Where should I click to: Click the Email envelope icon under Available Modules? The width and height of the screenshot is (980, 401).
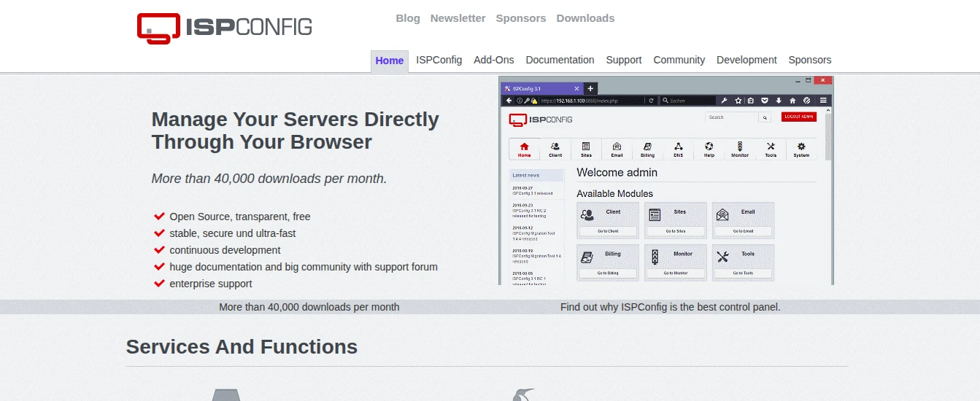[722, 214]
